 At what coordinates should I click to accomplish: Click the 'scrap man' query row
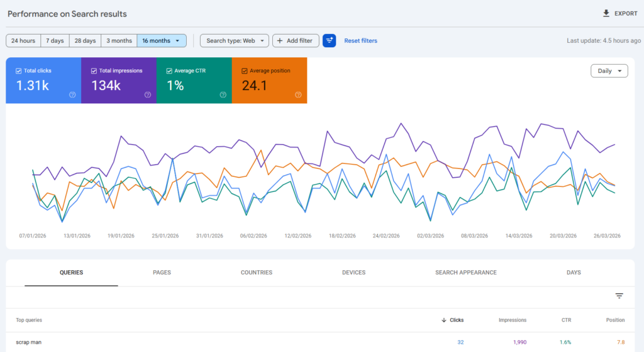pyautogui.click(x=29, y=342)
